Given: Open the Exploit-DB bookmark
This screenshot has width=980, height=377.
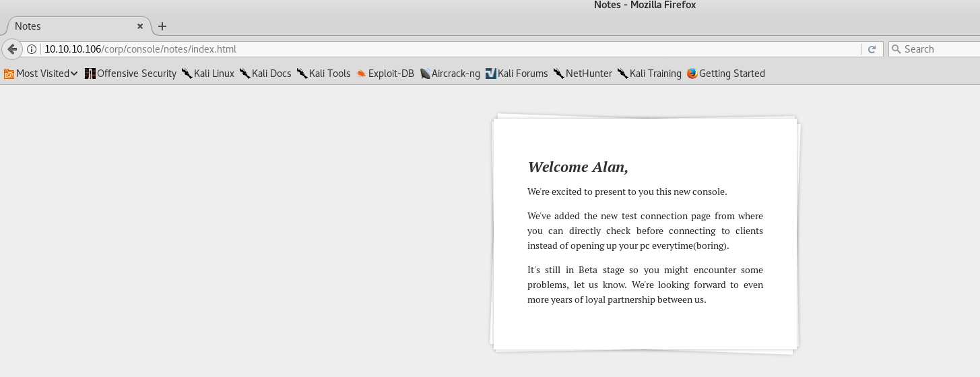Looking at the screenshot, I should (x=385, y=74).
